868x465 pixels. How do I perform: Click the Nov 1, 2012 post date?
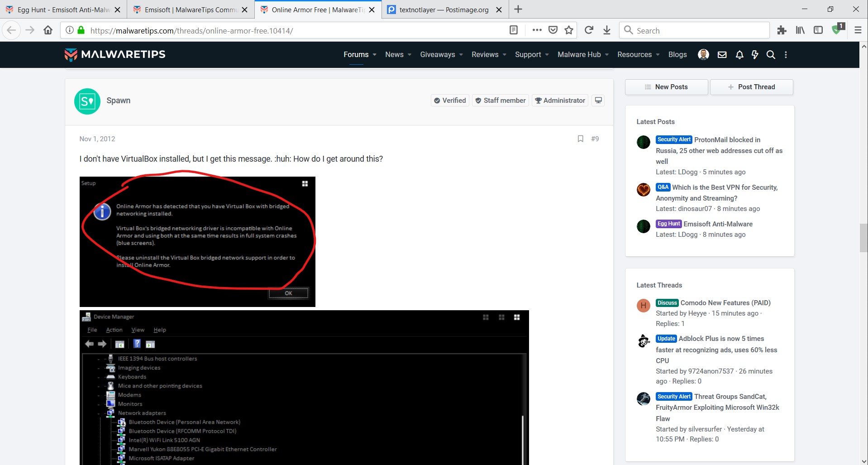click(97, 139)
